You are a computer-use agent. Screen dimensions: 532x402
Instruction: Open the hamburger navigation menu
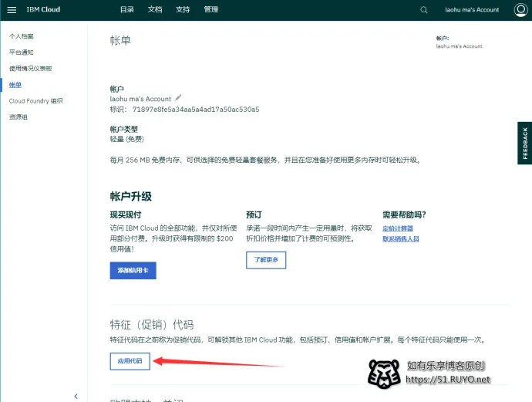[12, 10]
